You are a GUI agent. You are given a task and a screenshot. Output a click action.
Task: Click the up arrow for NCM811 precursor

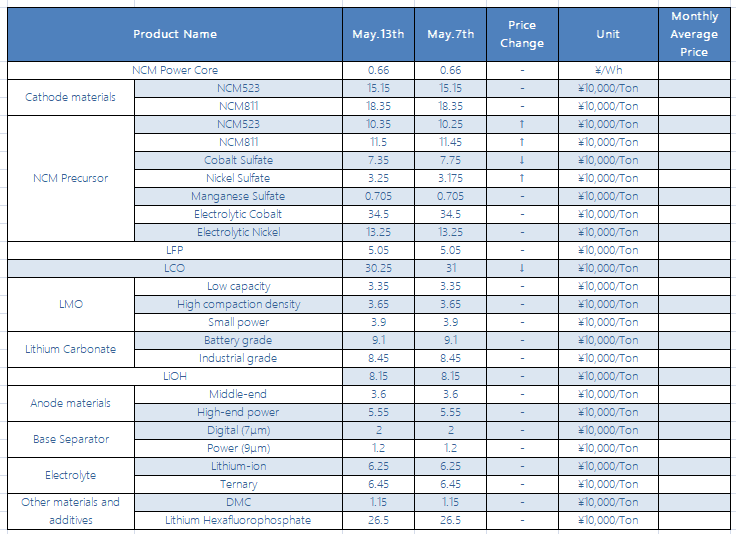tap(522, 142)
